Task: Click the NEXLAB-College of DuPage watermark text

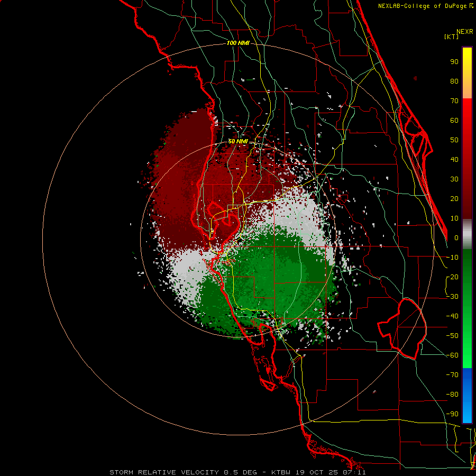Action: pyautogui.click(x=423, y=6)
